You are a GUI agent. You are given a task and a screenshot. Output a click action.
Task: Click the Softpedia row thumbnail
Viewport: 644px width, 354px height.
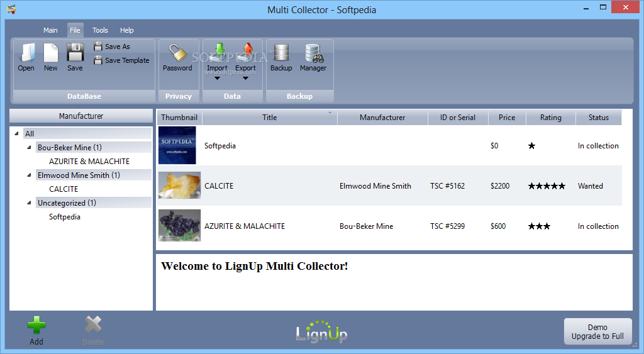(x=177, y=145)
